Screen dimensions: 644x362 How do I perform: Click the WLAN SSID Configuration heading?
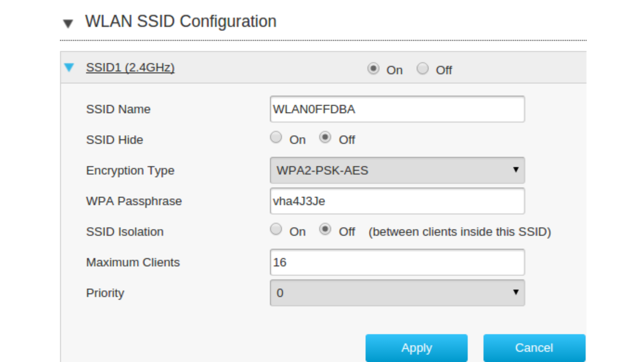180,21
